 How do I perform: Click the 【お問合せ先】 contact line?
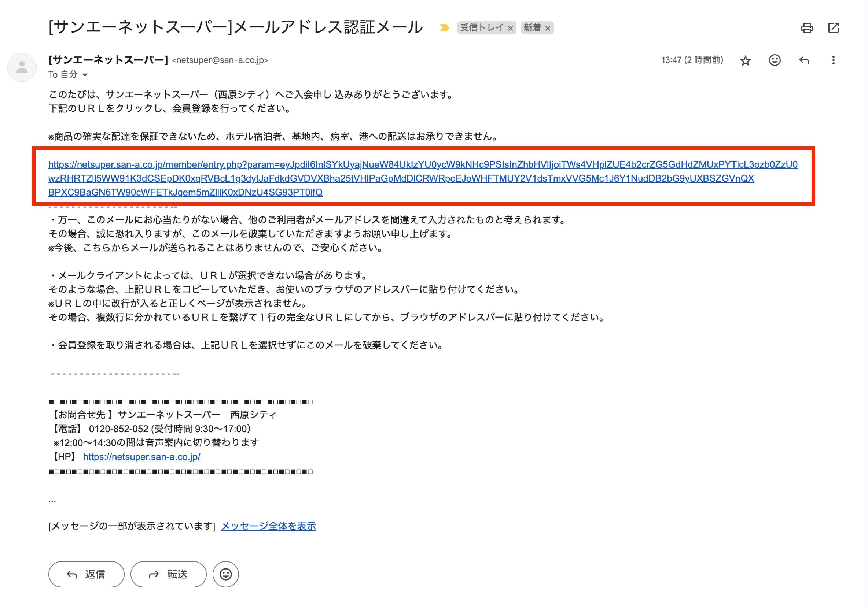click(x=162, y=415)
